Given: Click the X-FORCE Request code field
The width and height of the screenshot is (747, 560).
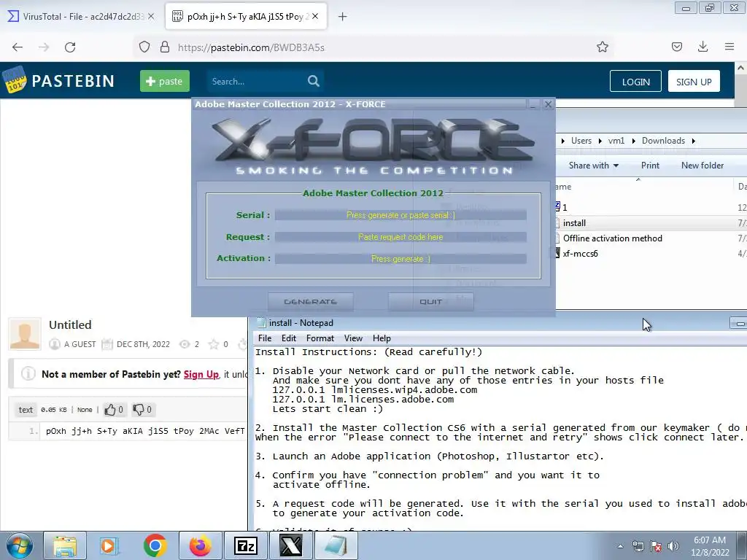Looking at the screenshot, I should (x=400, y=237).
